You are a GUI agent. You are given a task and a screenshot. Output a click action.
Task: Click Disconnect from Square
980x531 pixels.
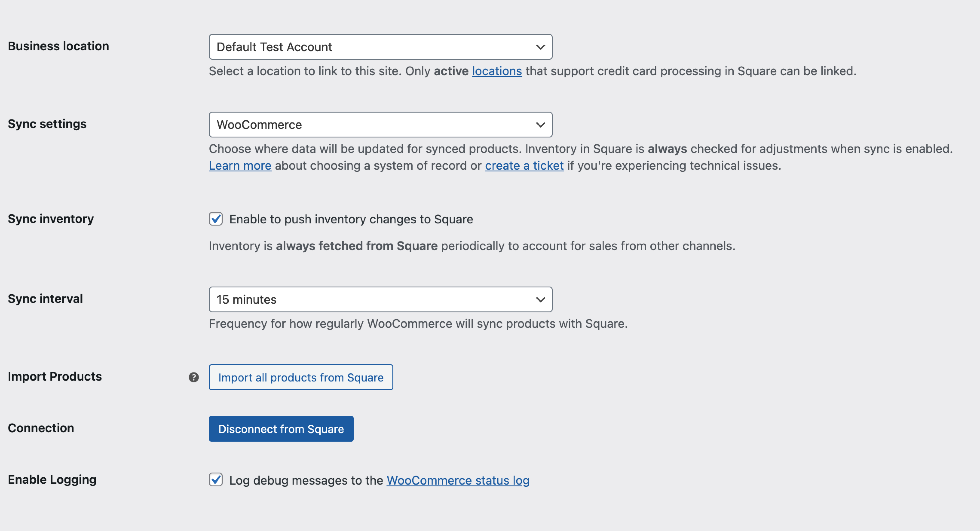[281, 429]
